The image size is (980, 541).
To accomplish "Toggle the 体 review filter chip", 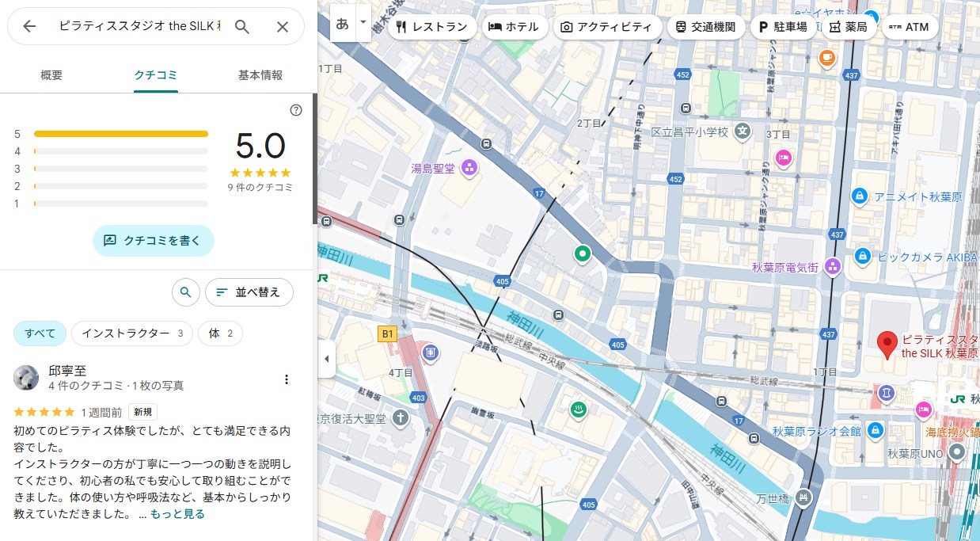I will 220,333.
